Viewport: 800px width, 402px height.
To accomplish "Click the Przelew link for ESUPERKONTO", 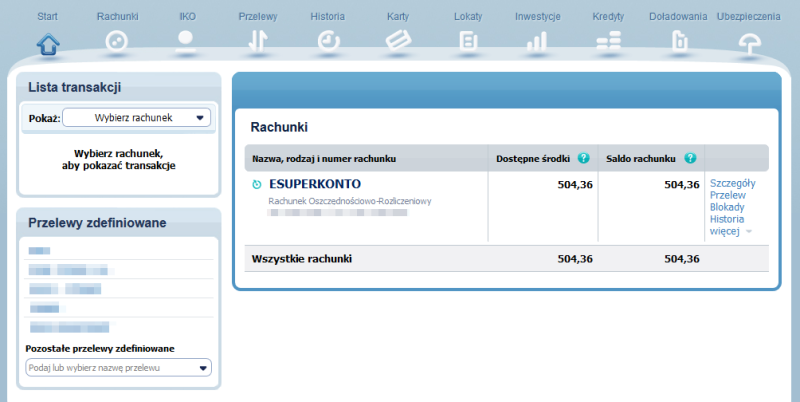I will tap(728, 195).
